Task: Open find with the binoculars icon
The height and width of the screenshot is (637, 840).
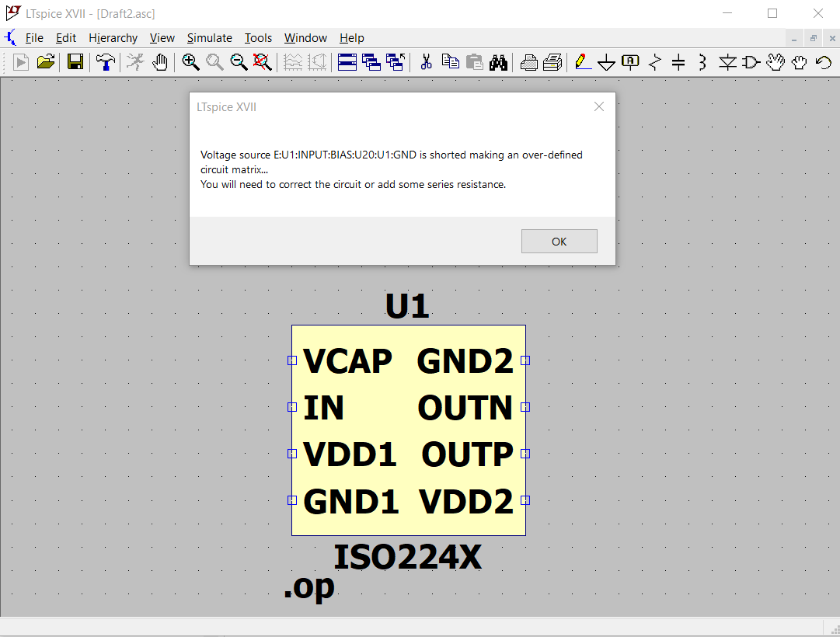Action: [498, 62]
